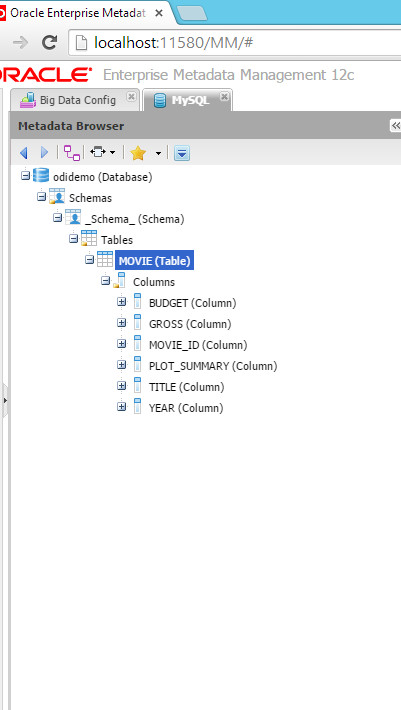Click the Metadata Browser panel title

point(71,126)
